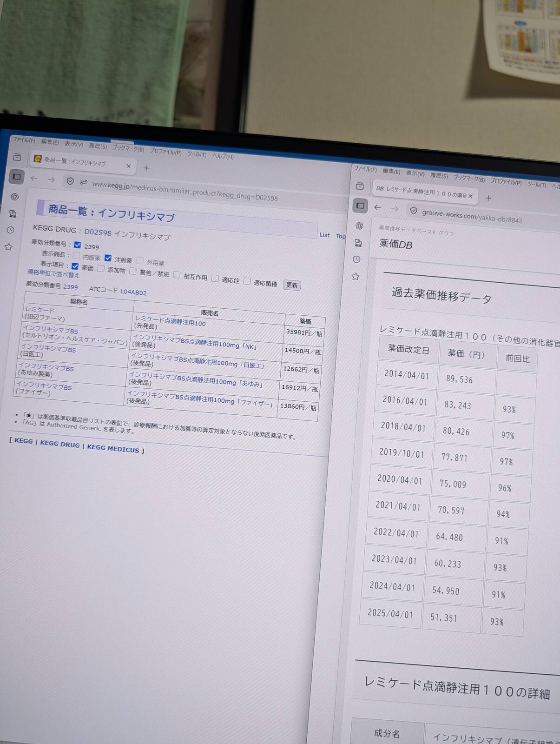Screen dimensions: 560x744
Task: Click back arrow in KEGG window
Action: (x=34, y=178)
